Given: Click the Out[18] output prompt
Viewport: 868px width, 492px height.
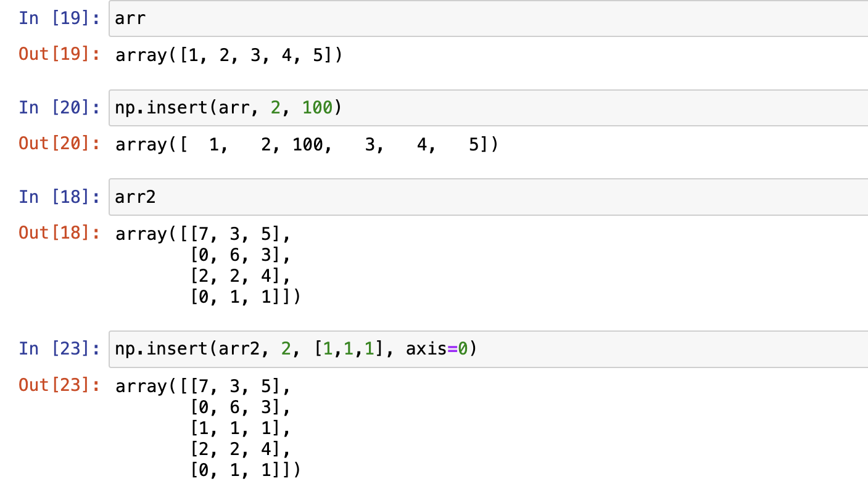Looking at the screenshot, I should [x=59, y=234].
